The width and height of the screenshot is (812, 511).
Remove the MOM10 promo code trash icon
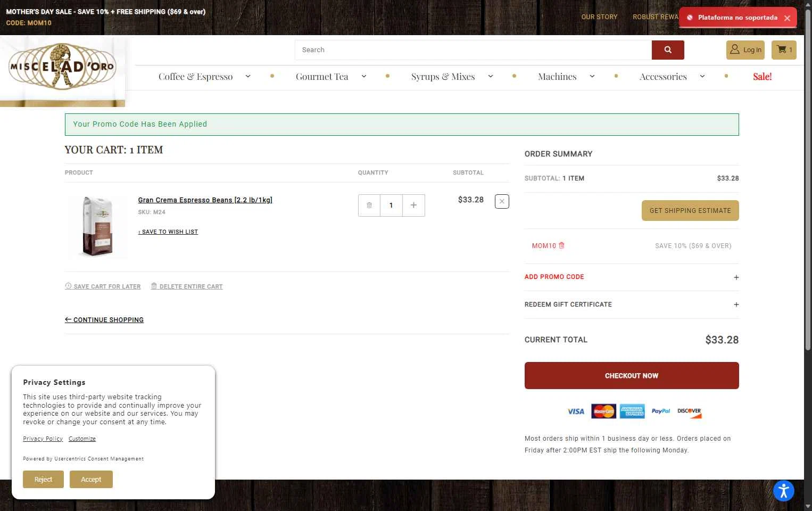click(x=561, y=245)
